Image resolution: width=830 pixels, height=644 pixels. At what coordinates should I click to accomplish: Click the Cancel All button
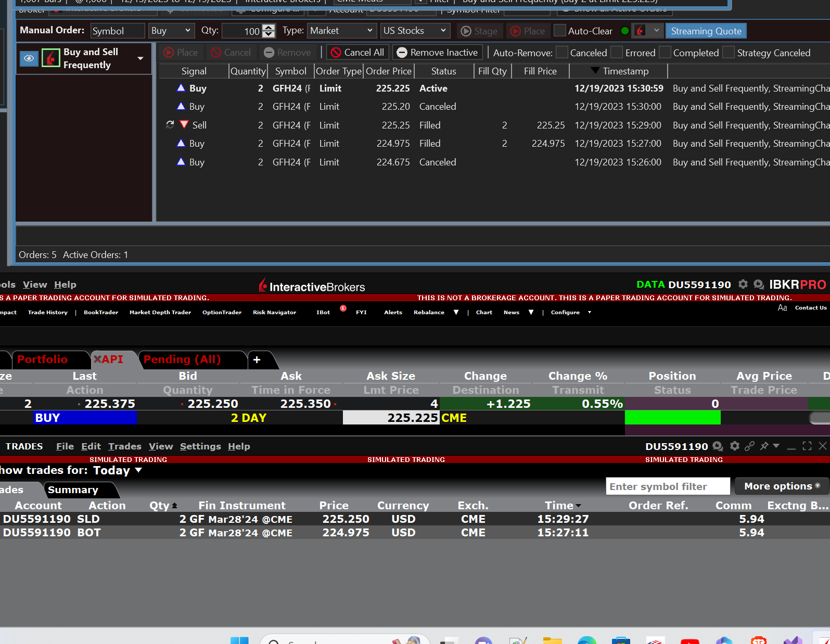pyautogui.click(x=358, y=53)
